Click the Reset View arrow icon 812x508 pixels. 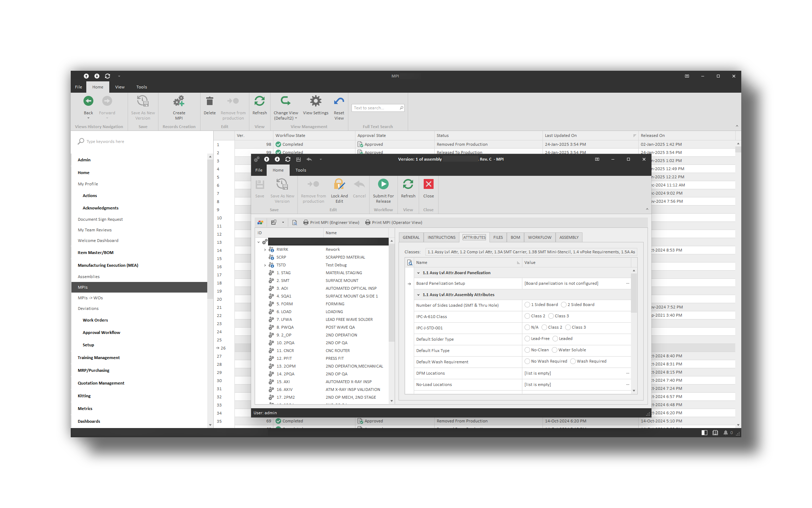point(339,102)
